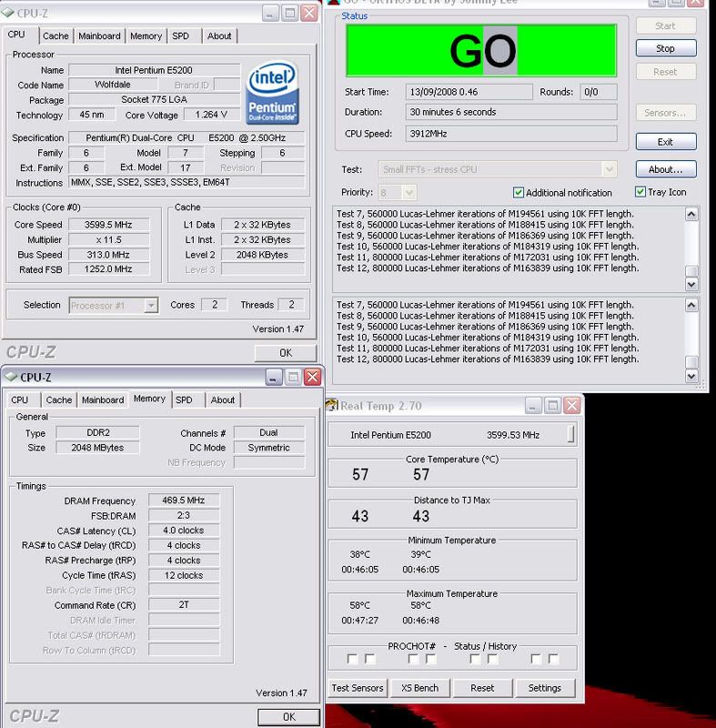Check the first PROCHOT# status box

click(x=352, y=659)
